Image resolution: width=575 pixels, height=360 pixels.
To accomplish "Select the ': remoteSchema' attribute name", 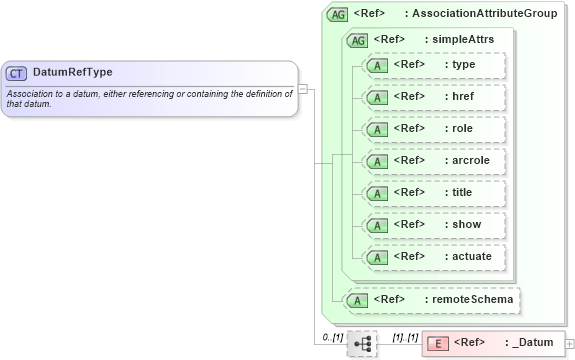I will [x=469, y=299].
